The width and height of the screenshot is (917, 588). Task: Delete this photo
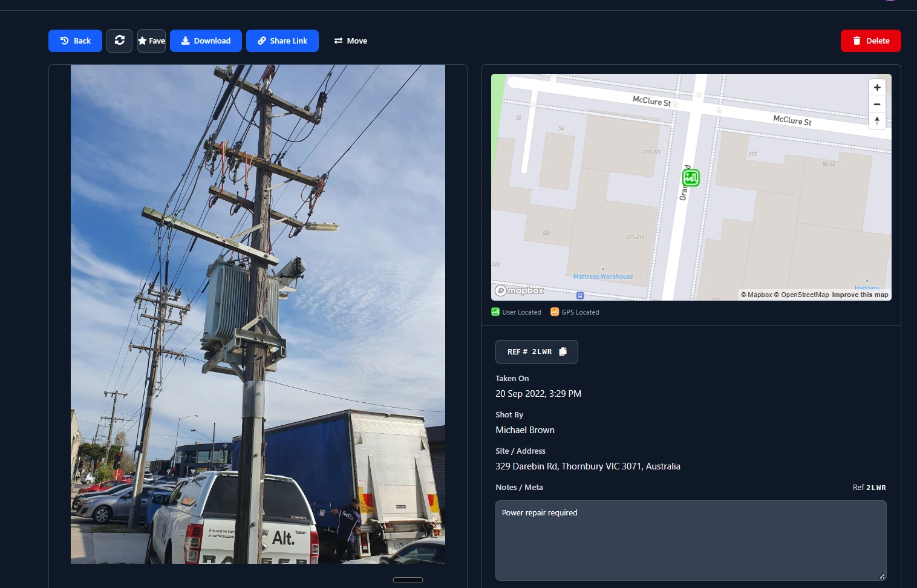871,41
